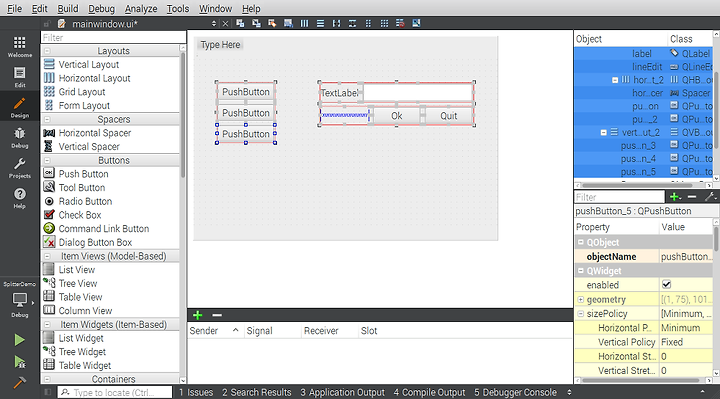The height and width of the screenshot is (399, 720).
Task: Select Horizontal Spacer in widget box
Action: pos(95,133)
